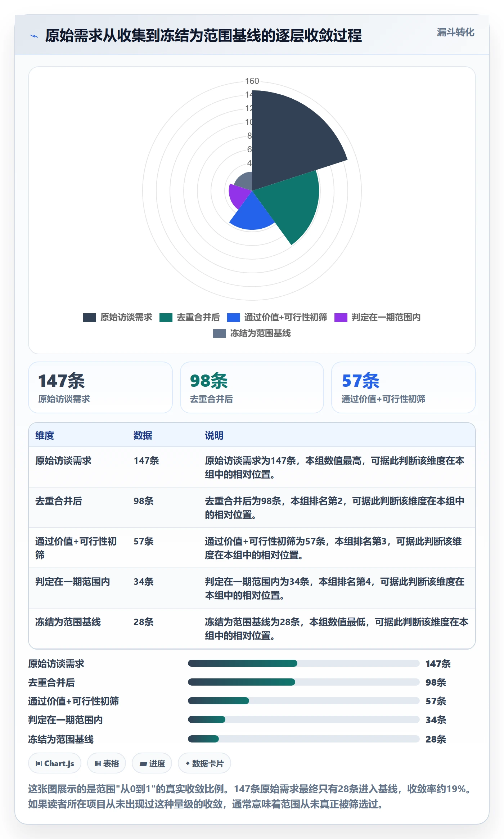Select the Chart.js tag
This screenshot has height=839, width=504.
[x=55, y=763]
